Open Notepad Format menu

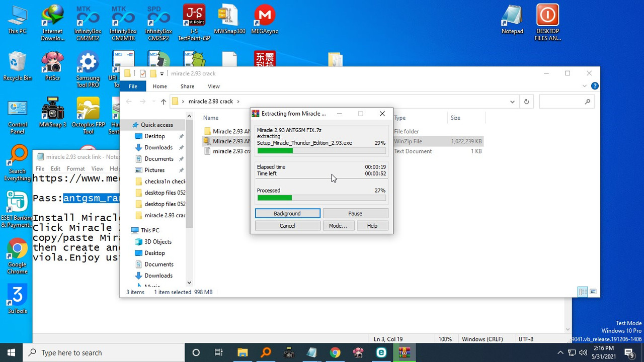tap(76, 169)
